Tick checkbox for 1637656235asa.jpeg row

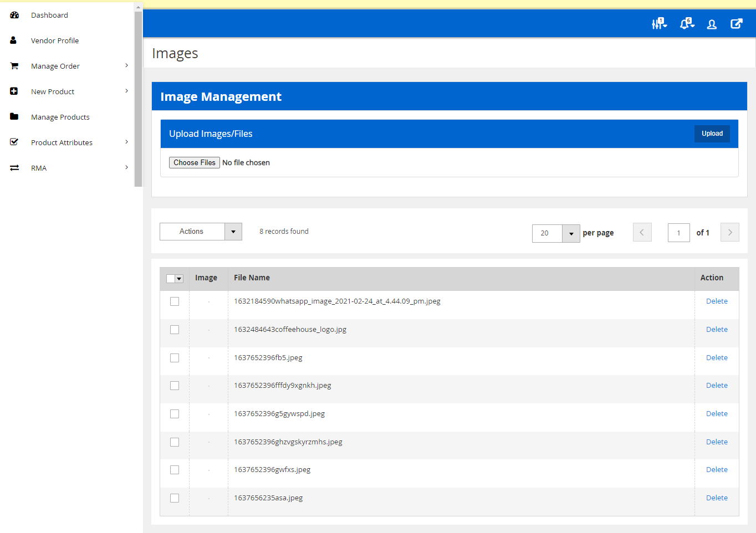point(175,498)
